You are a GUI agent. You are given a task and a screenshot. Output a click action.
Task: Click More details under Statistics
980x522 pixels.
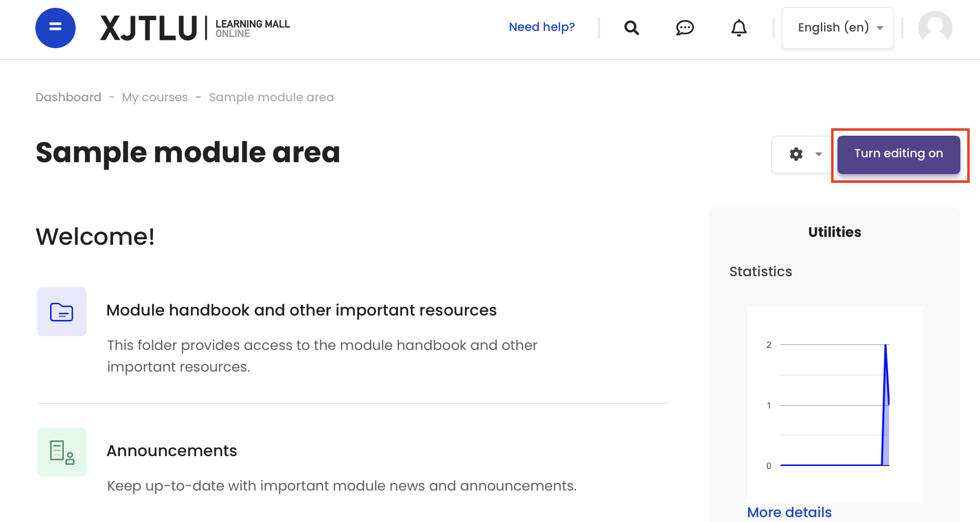pyautogui.click(x=789, y=512)
